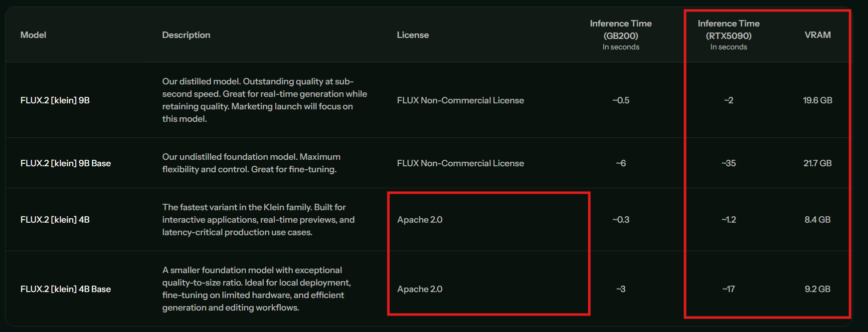868x332 pixels.
Task: Click the distilled model description starting 'Our distilled model'
Action: (x=264, y=100)
